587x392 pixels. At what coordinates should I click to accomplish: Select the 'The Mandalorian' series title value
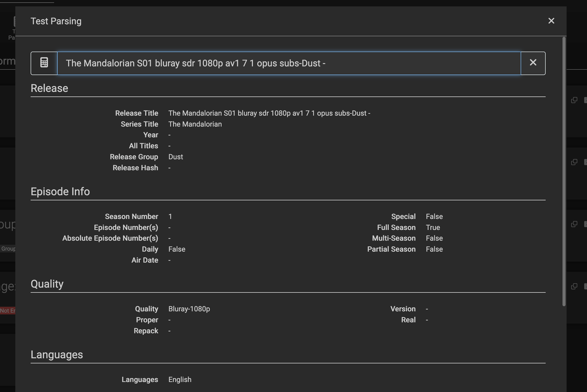point(195,124)
